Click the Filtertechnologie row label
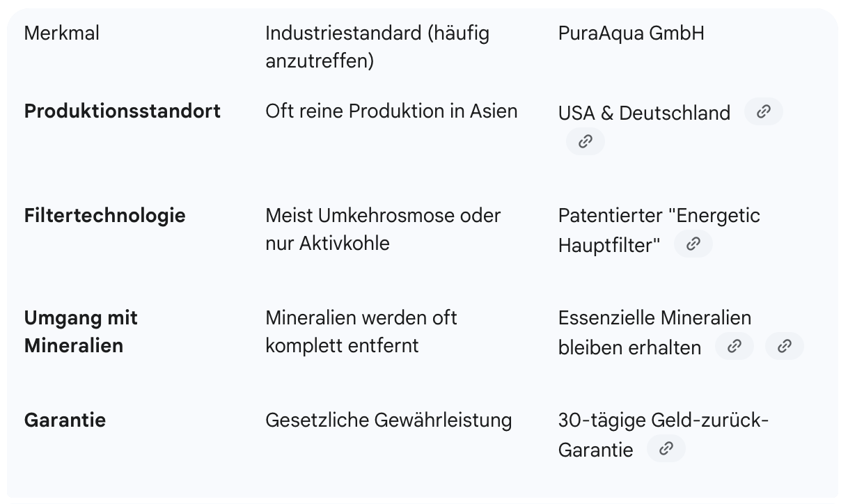The width and height of the screenshot is (848, 504). click(105, 215)
